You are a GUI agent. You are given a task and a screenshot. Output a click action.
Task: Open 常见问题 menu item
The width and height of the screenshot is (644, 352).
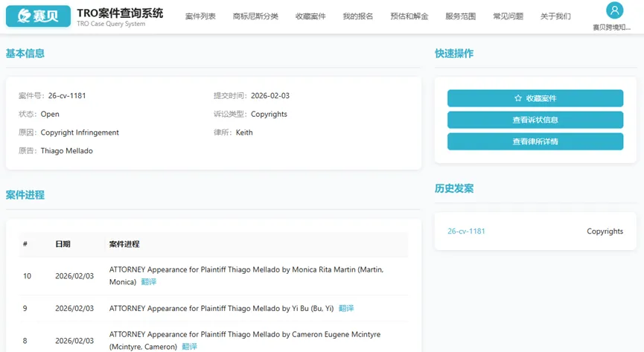508,16
